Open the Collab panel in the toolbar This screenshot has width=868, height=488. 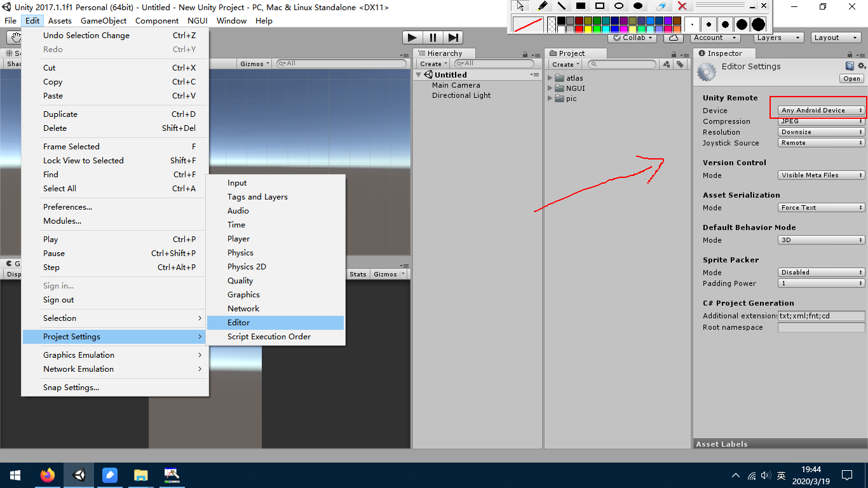click(632, 37)
